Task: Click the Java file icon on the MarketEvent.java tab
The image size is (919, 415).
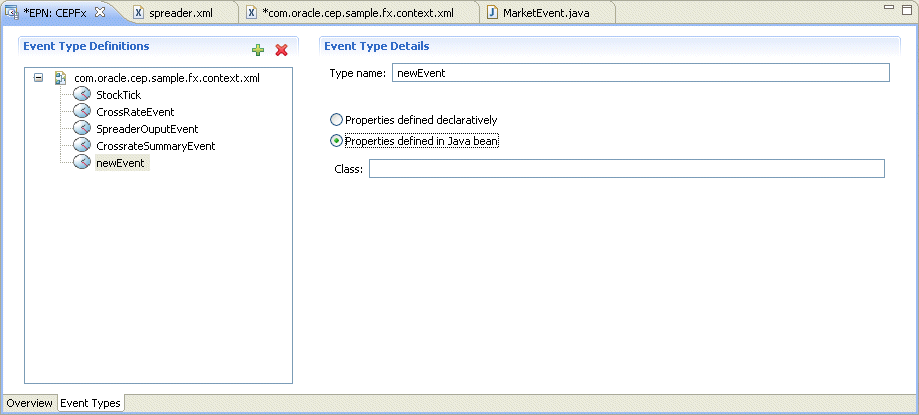Action: tap(492, 13)
